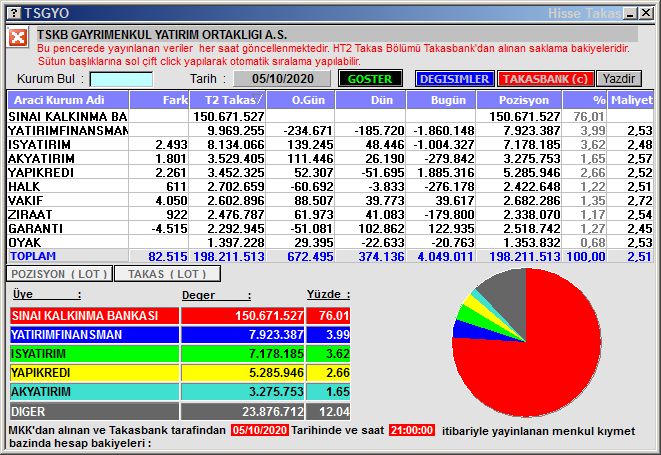Sort by % column header
The image size is (661, 455).
pos(585,100)
